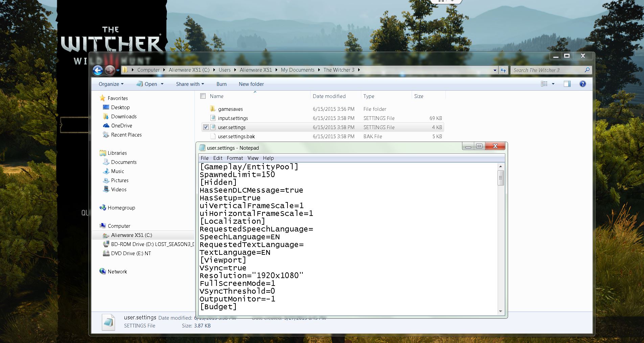Click New folder button
This screenshot has height=343, width=644.
point(251,84)
